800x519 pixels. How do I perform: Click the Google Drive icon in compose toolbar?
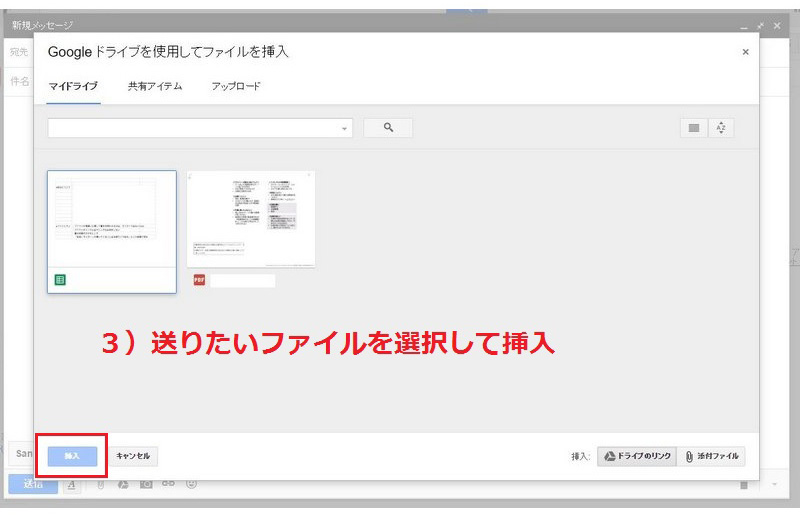[123, 484]
